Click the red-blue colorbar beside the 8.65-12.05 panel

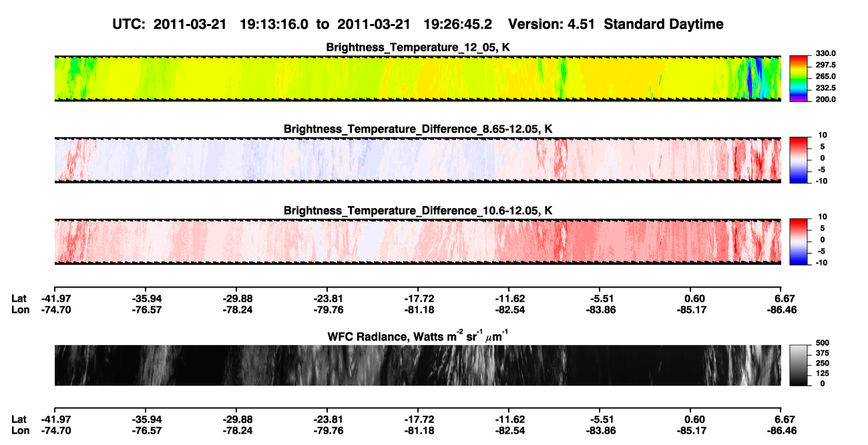[x=799, y=159]
